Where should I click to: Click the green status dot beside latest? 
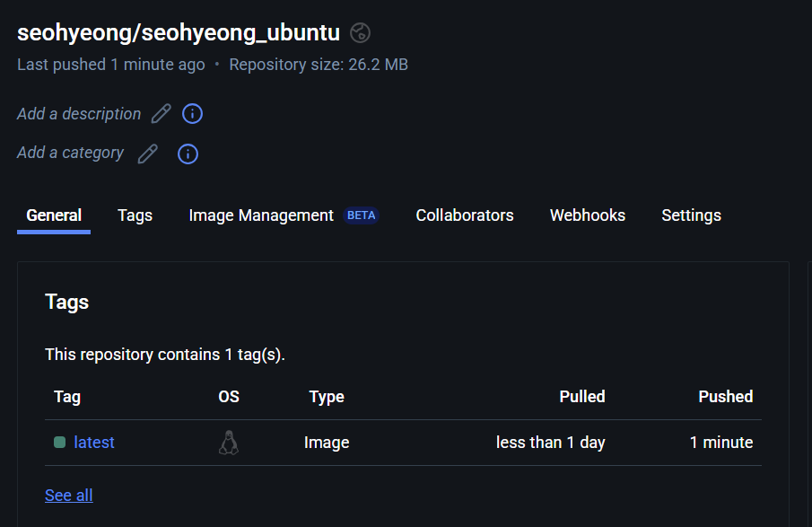click(x=60, y=443)
